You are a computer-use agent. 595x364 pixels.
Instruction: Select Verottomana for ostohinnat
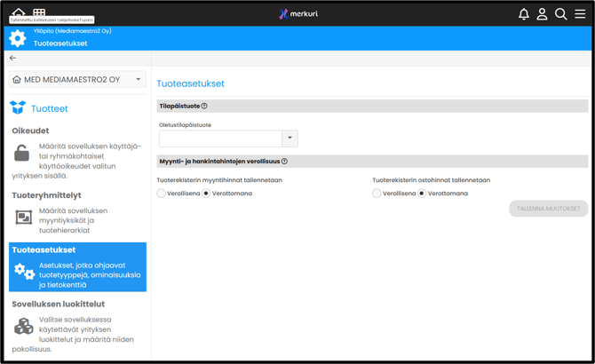[x=422, y=193]
